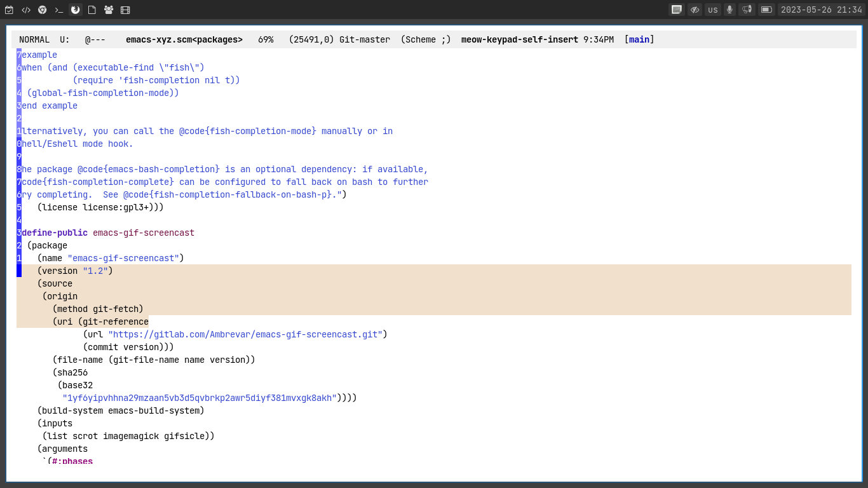Open the gitlab emacs-gif-screencast URL
868x488 pixels.
point(245,334)
